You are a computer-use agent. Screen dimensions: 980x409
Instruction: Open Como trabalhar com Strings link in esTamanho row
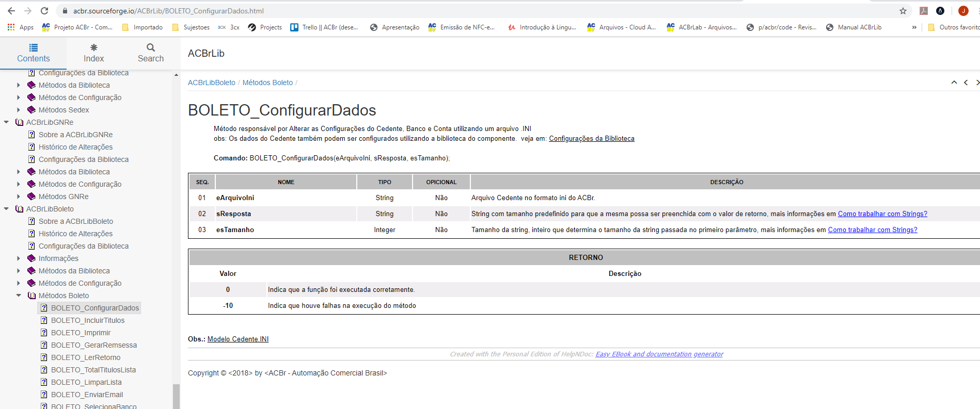(873, 230)
